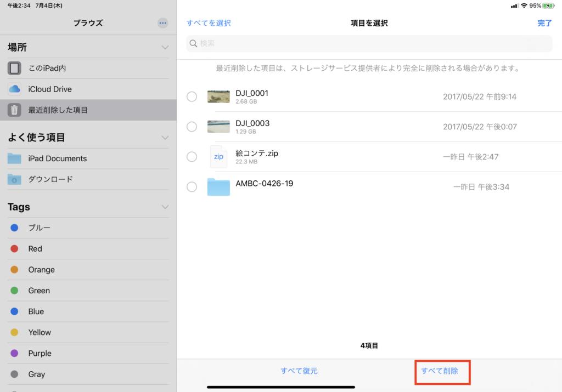Click the 22.3 MB size label
This screenshot has height=392, width=562.
246,162
